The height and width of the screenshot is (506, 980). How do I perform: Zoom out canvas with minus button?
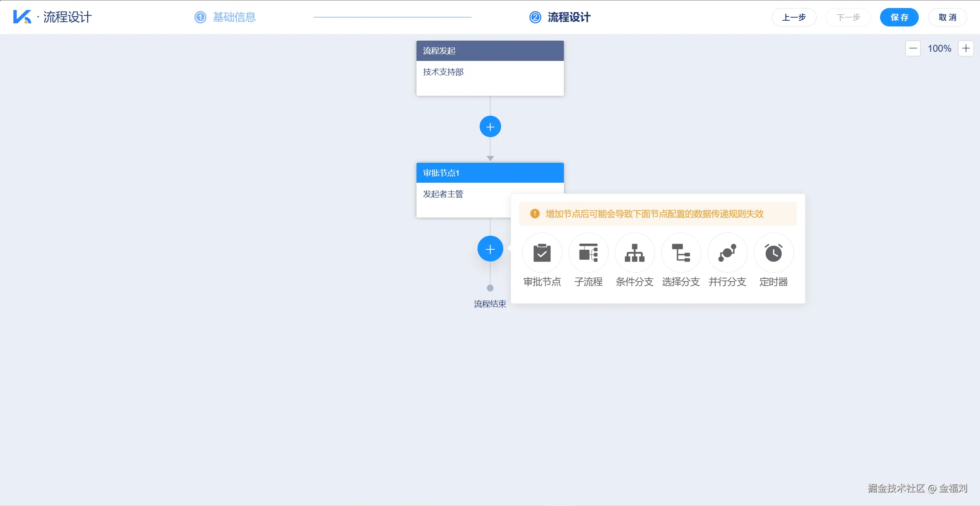click(x=913, y=48)
